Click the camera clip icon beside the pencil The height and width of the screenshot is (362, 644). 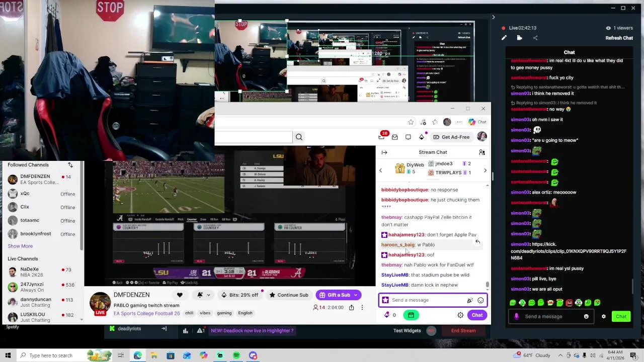[519, 38]
